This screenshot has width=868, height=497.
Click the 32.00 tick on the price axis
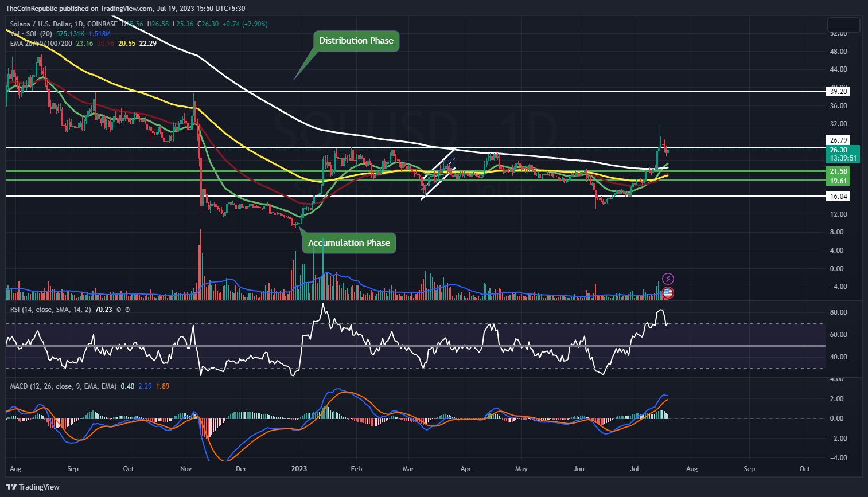838,124
